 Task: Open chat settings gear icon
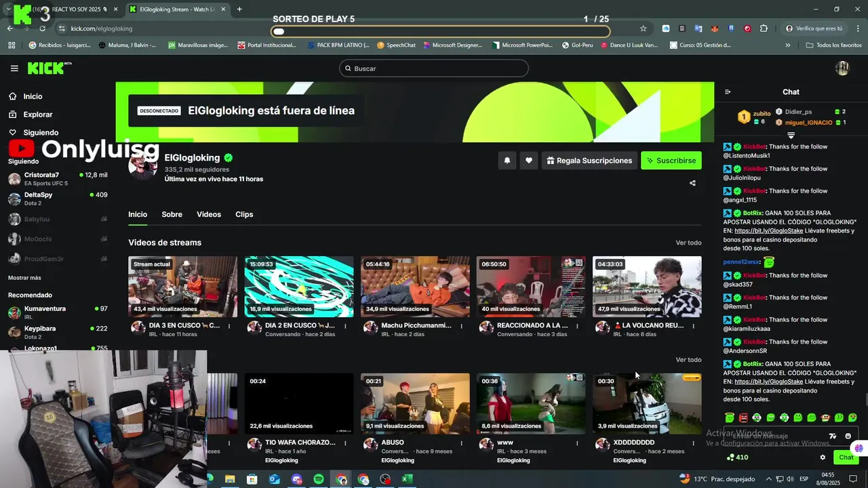(823, 457)
